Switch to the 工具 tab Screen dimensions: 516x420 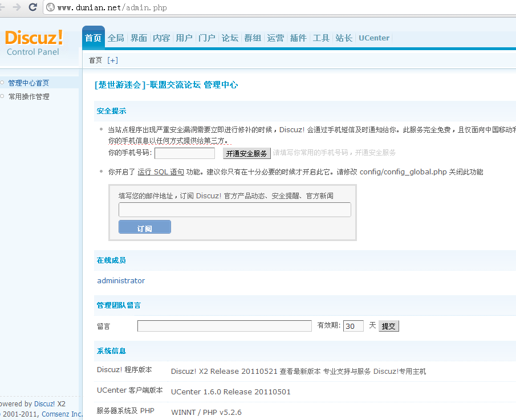click(x=321, y=38)
